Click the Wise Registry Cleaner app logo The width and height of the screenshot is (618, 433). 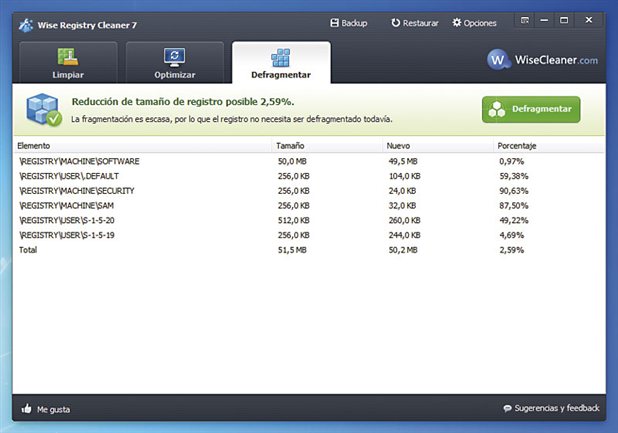point(26,25)
